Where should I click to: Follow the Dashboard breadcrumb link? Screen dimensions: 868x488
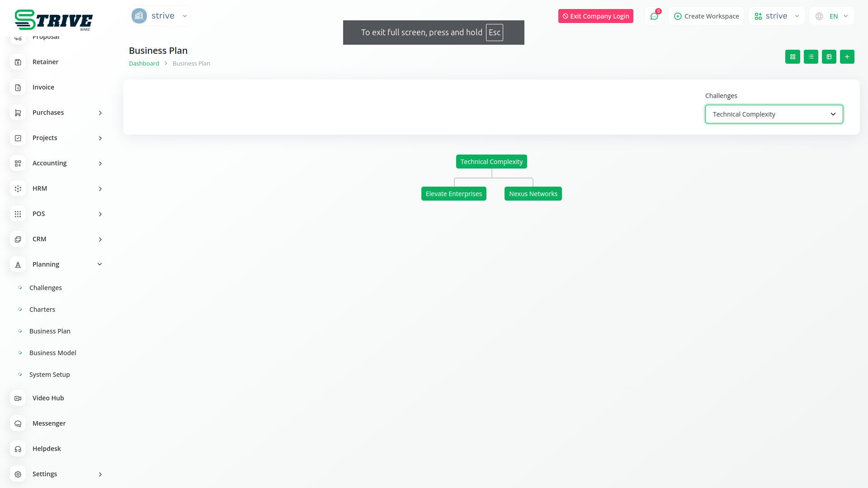point(144,63)
